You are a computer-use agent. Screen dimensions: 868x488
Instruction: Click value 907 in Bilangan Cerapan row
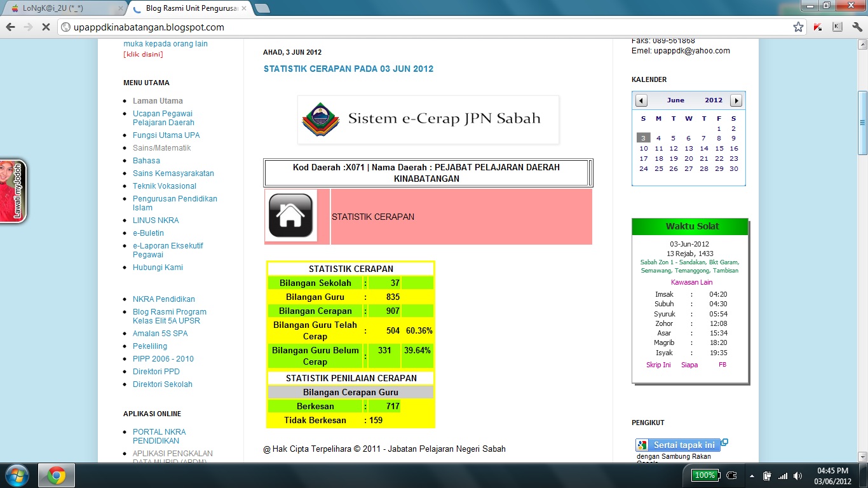393,311
